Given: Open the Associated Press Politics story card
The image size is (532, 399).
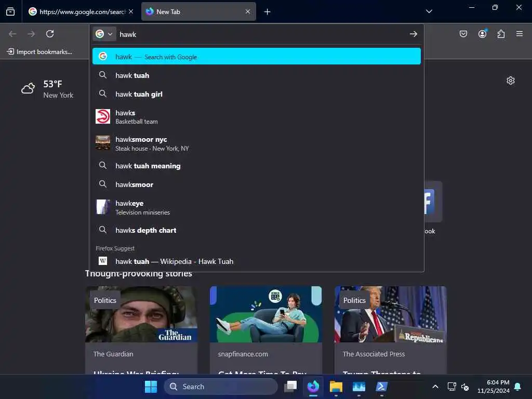Looking at the screenshot, I should click(x=391, y=330).
